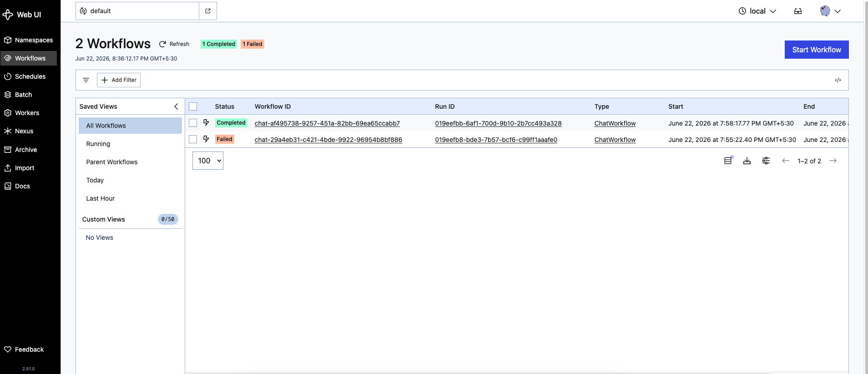Click ChatWorkflow type in Completed row

coord(615,123)
